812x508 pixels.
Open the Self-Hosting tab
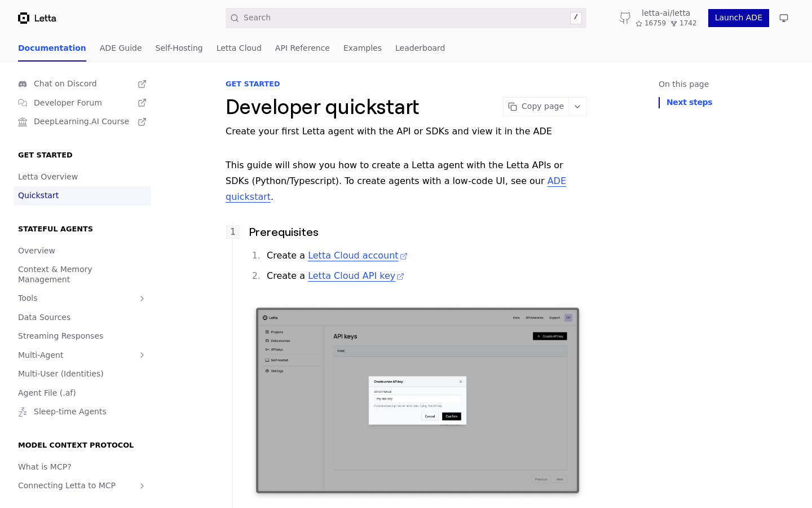coord(179,48)
